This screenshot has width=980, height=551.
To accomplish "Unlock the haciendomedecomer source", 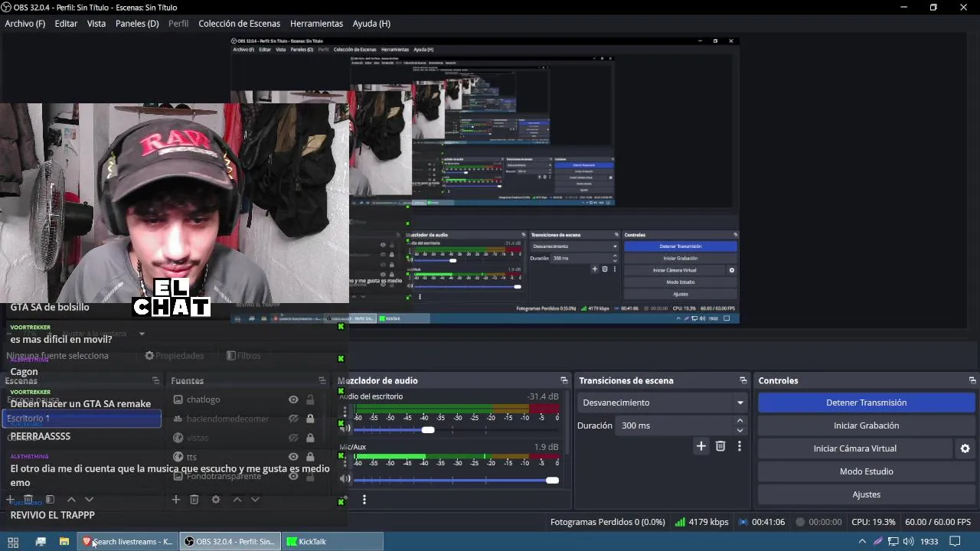I will pos(310,419).
